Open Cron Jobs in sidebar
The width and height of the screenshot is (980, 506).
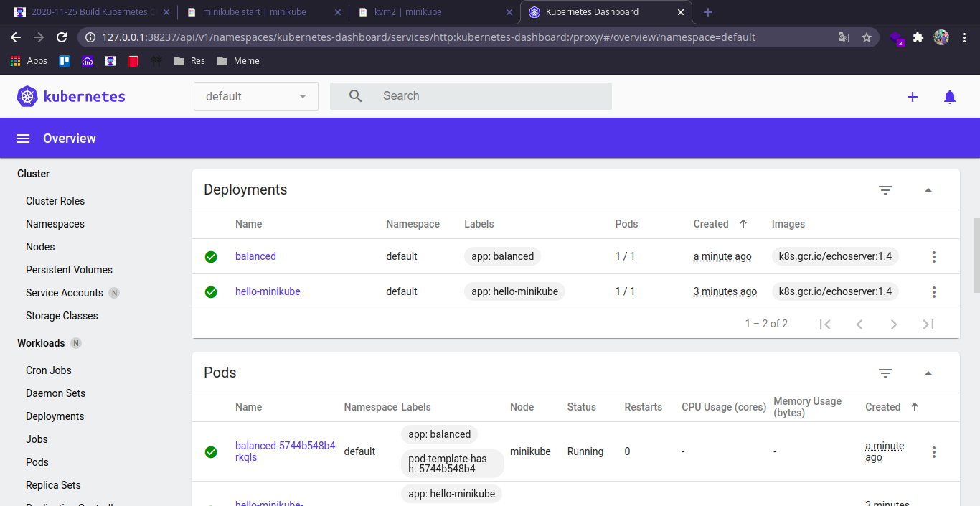(x=49, y=370)
